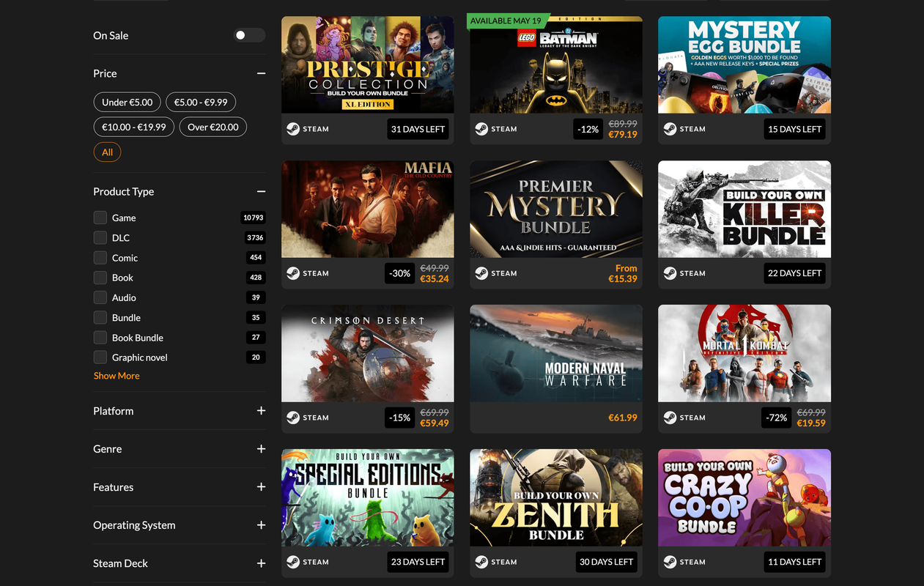The image size is (924, 586).
Task: Collapse the Price filter section
Action: click(x=261, y=73)
